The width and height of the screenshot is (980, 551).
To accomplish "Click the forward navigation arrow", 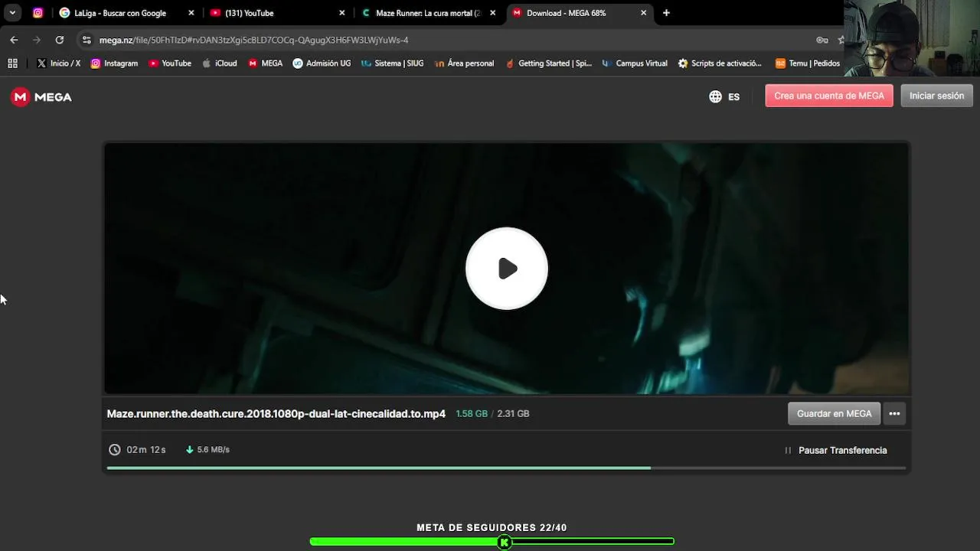I will click(x=37, y=40).
